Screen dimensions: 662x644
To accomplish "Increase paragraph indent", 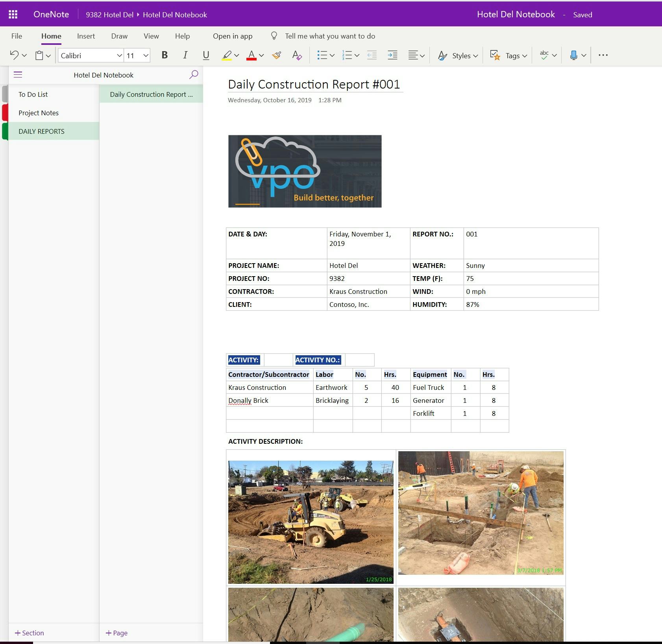I will 392,55.
